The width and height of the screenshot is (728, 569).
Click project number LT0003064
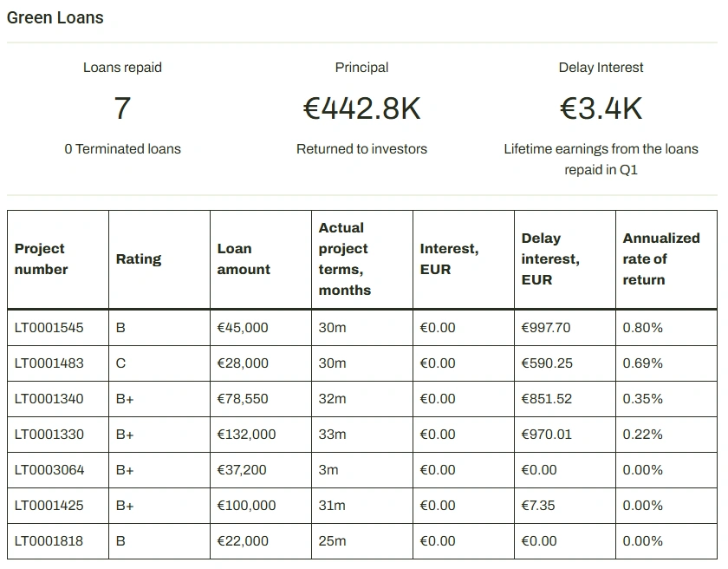tap(49, 470)
